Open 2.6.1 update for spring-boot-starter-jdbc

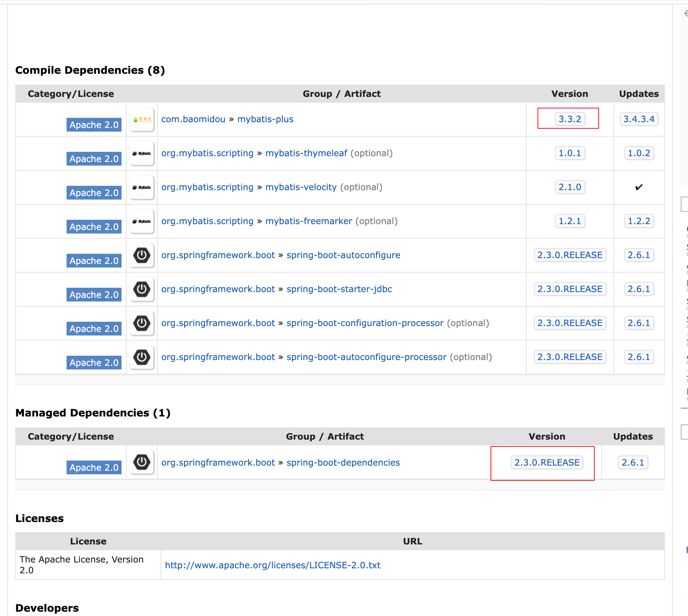point(639,289)
